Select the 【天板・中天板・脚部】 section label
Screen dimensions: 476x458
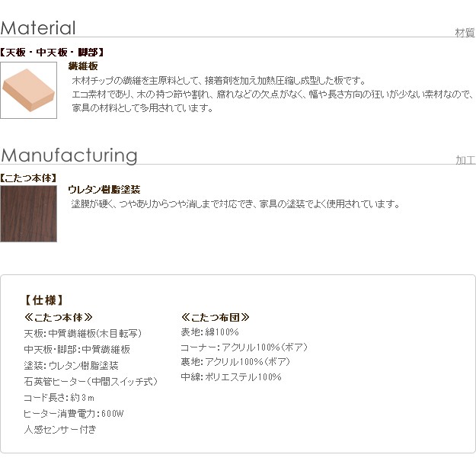coord(53,53)
